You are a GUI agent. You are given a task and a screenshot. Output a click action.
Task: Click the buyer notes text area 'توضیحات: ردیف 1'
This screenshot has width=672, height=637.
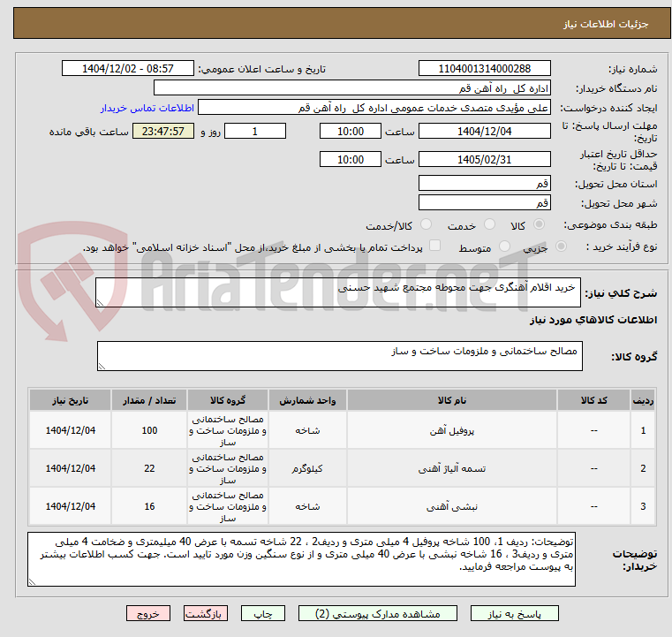(x=301, y=559)
